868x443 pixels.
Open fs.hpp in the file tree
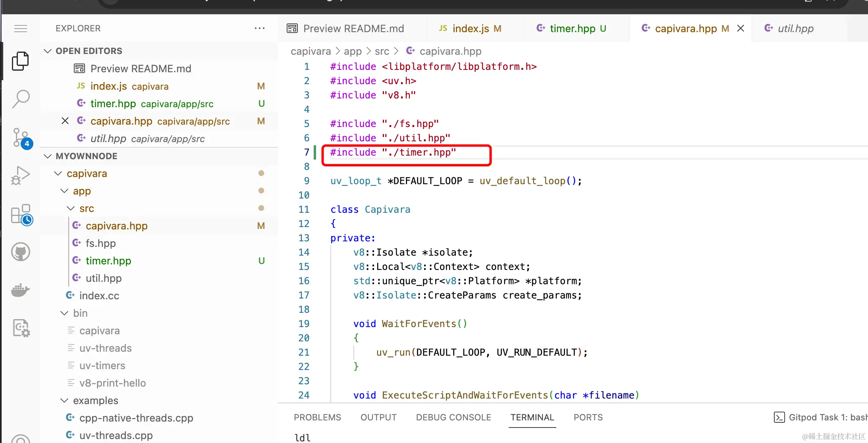point(100,243)
